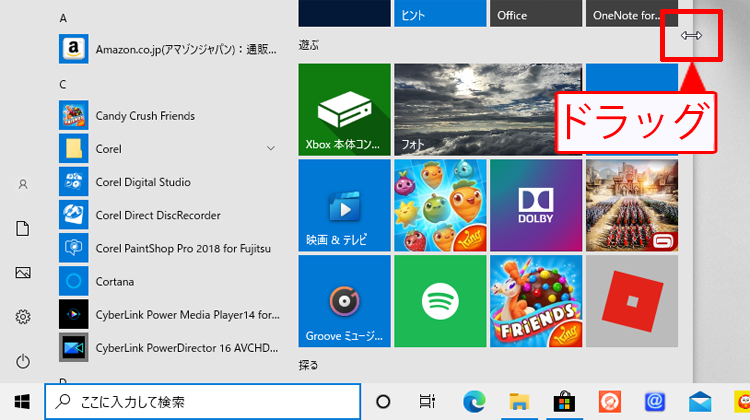
Task: Click the Office tile
Action: coord(536,13)
